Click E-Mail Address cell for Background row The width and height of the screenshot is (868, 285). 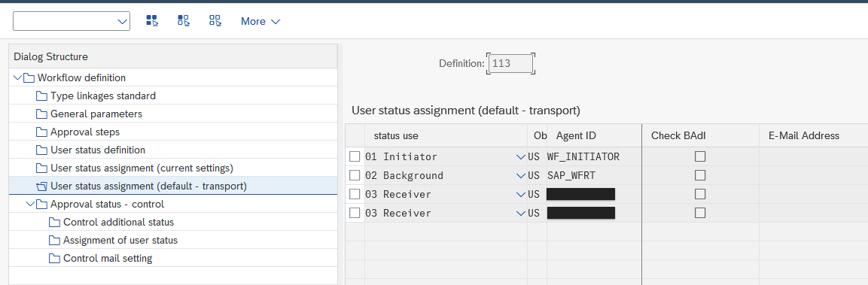(x=813, y=175)
